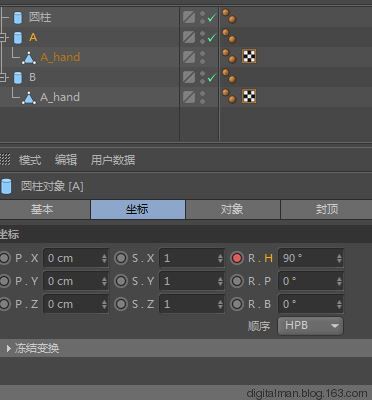This screenshot has height=400, width=372.
Task: Click the stepper arrows of the R.H field
Action: (x=339, y=258)
